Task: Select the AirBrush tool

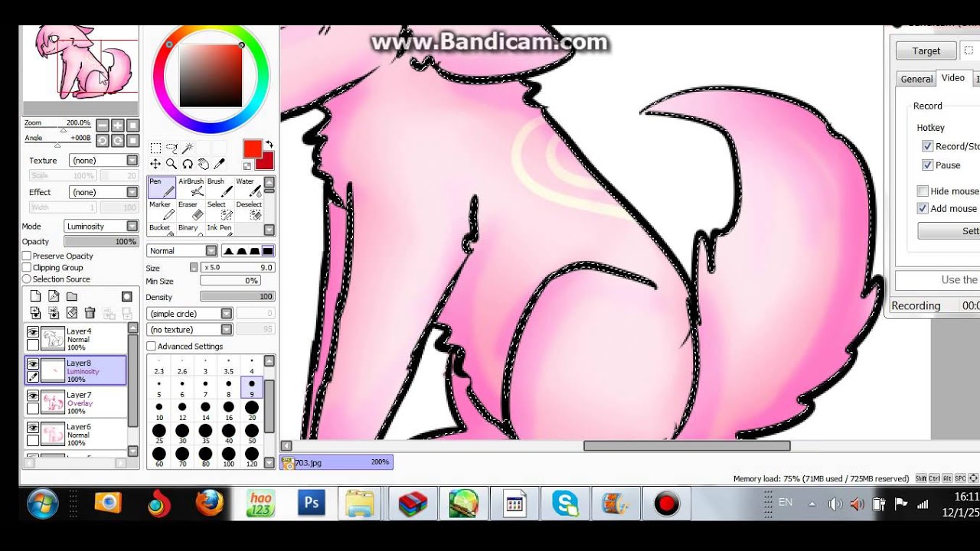Action: [x=191, y=187]
